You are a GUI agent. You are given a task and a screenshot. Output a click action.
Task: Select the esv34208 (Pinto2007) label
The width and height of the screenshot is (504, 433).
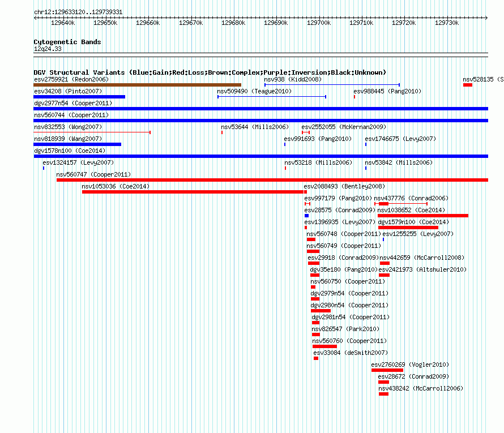68,91
